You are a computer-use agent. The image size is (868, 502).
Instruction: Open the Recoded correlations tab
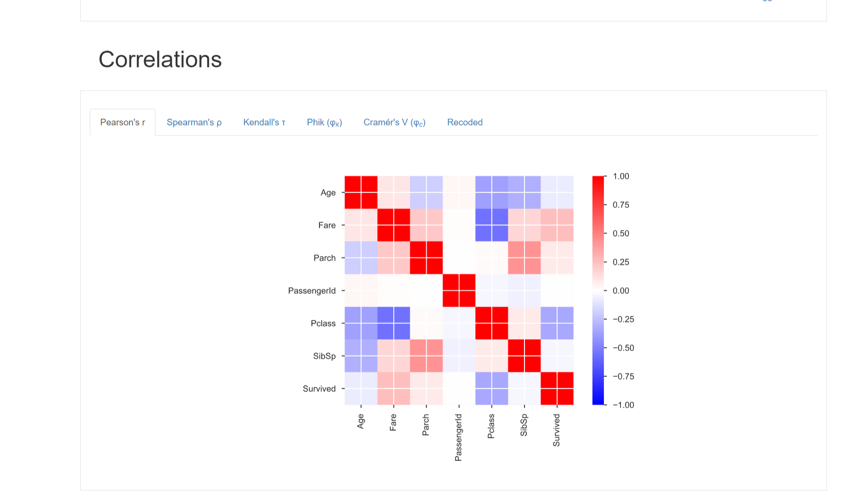pyautogui.click(x=464, y=122)
